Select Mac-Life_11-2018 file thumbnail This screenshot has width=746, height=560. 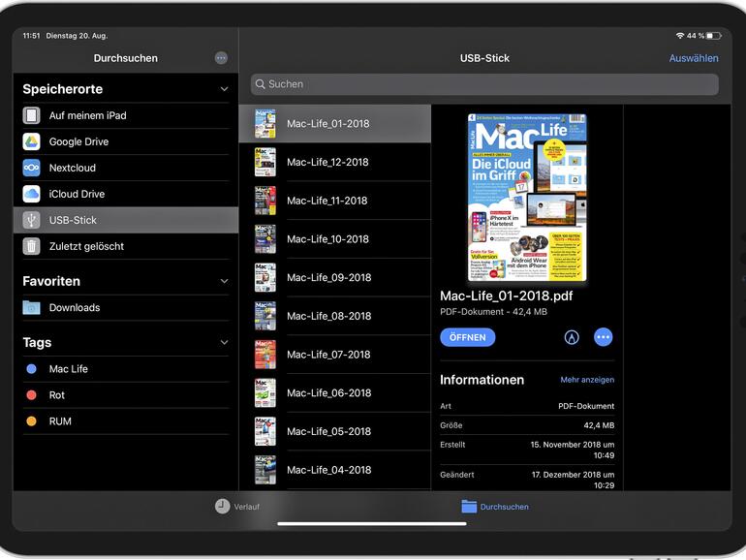pyautogui.click(x=265, y=201)
